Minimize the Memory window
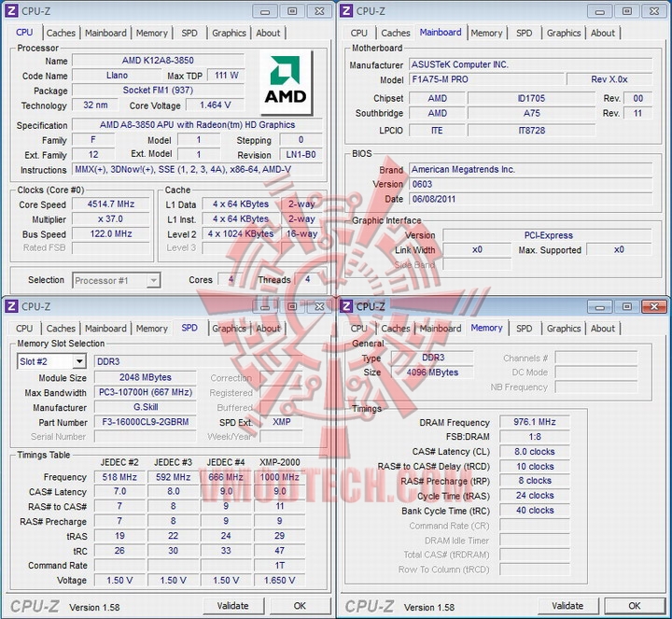672x619 pixels. click(599, 306)
